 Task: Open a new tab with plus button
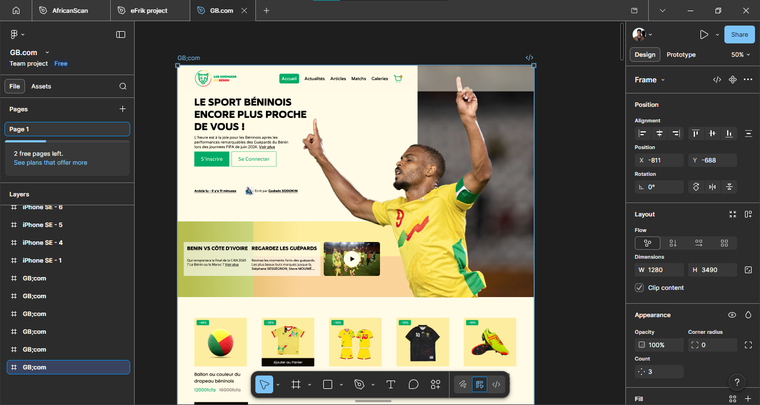266,10
